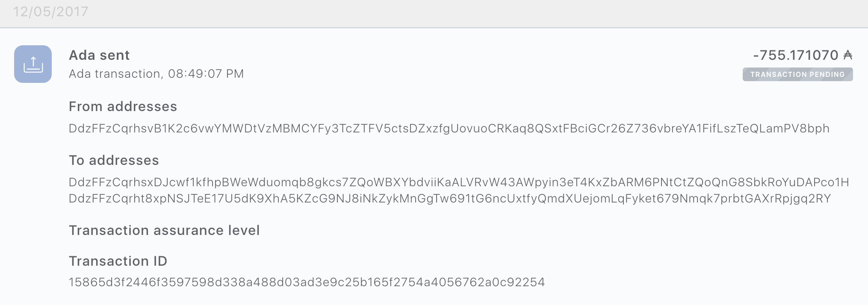Select the 12/05/2017 date header
This screenshot has height=305, width=868.
pos(50,12)
